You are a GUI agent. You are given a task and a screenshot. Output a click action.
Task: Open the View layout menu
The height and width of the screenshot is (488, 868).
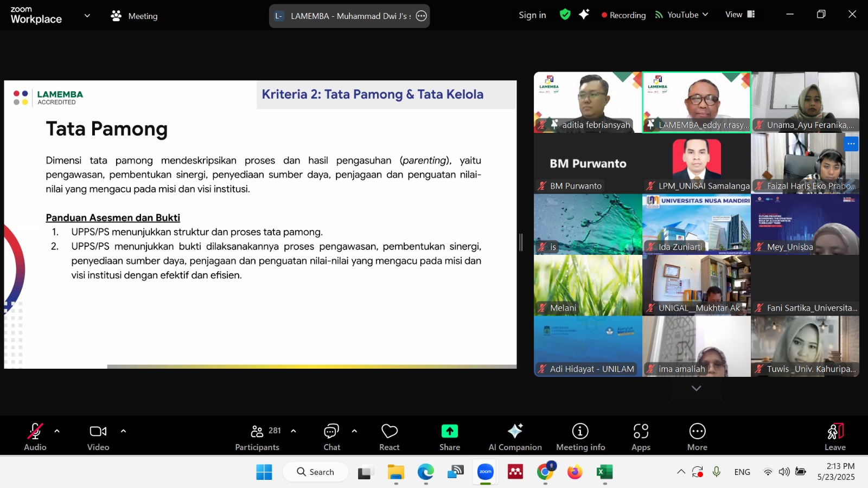pyautogui.click(x=740, y=15)
